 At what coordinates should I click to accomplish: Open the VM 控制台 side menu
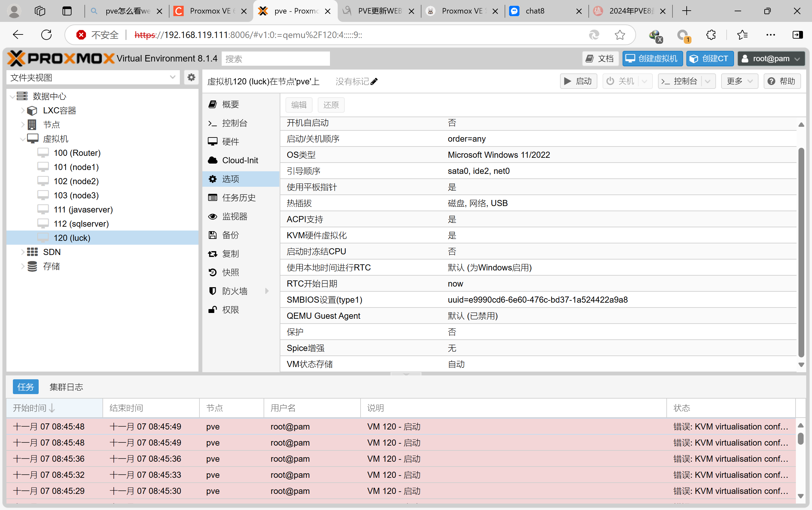[x=241, y=123]
